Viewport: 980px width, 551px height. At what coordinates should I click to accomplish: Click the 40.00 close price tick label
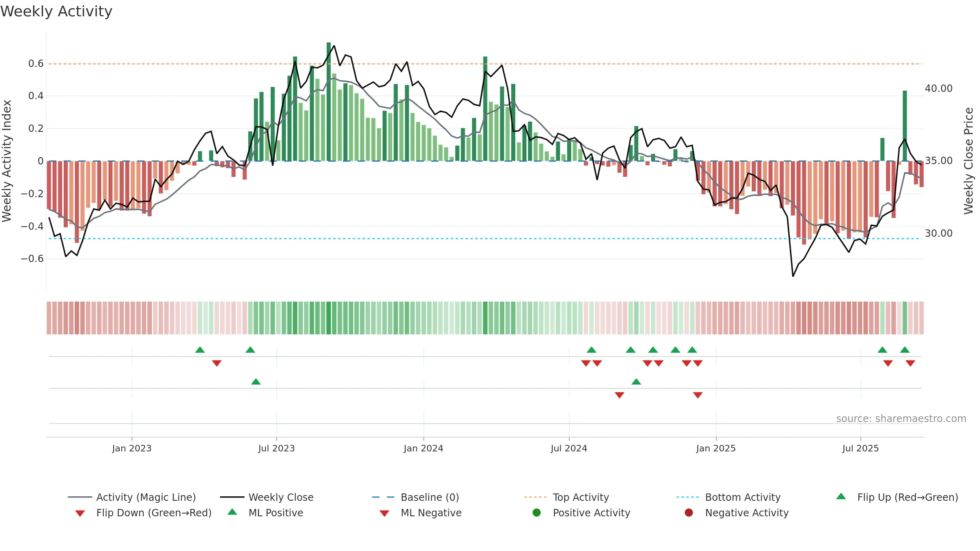pos(939,89)
